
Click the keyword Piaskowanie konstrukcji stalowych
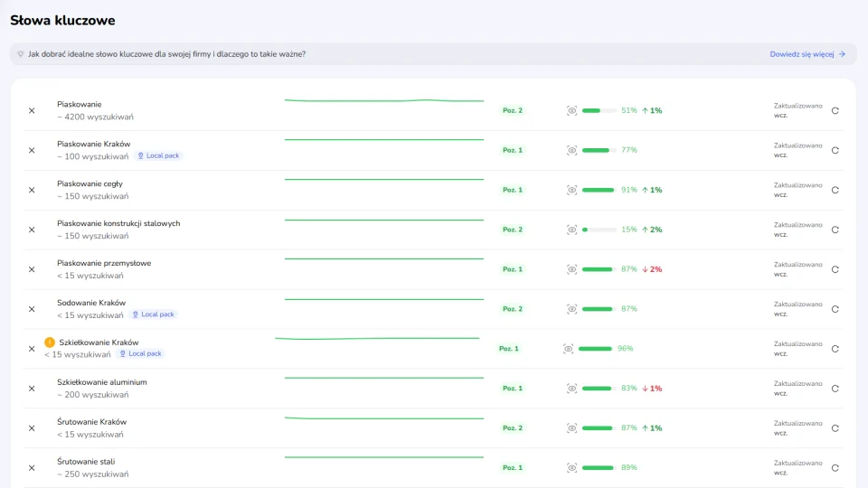click(118, 223)
